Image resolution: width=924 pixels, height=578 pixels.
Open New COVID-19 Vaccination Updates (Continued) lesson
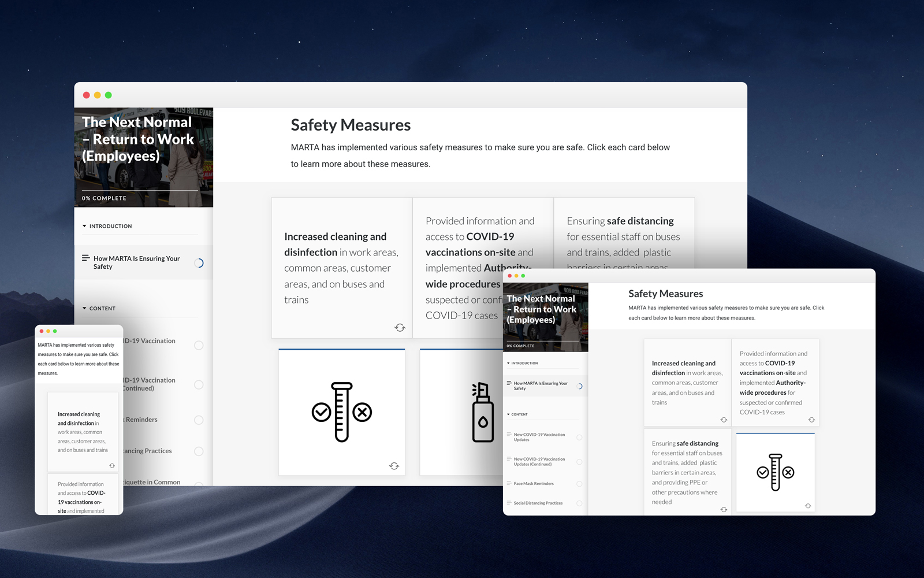(539, 461)
